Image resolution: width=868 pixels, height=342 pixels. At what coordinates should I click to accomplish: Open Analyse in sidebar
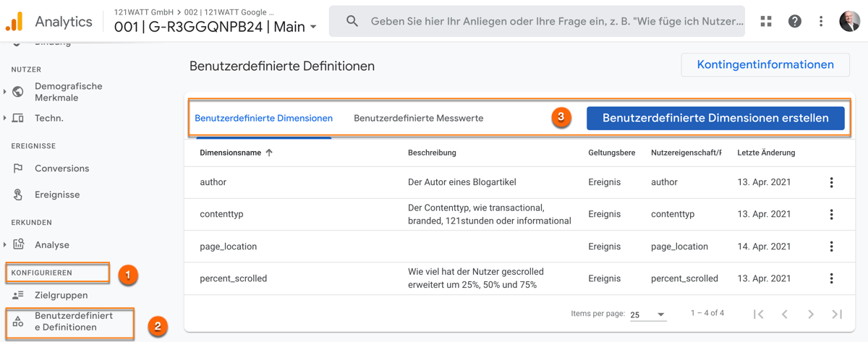coord(52,245)
